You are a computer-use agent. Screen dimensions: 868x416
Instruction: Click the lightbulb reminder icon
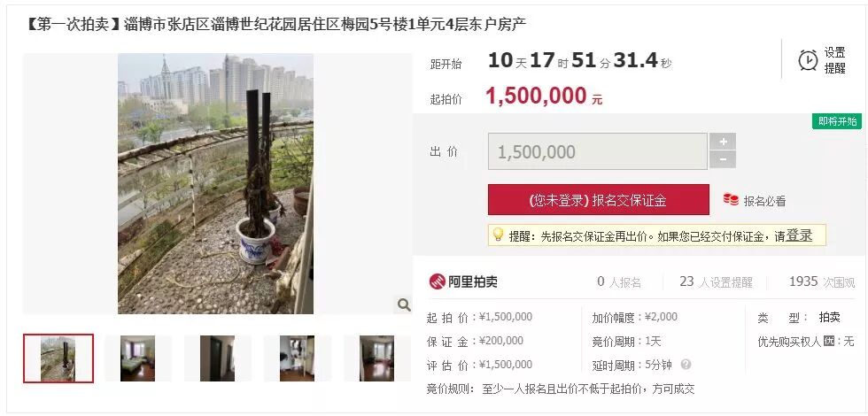[x=498, y=235]
